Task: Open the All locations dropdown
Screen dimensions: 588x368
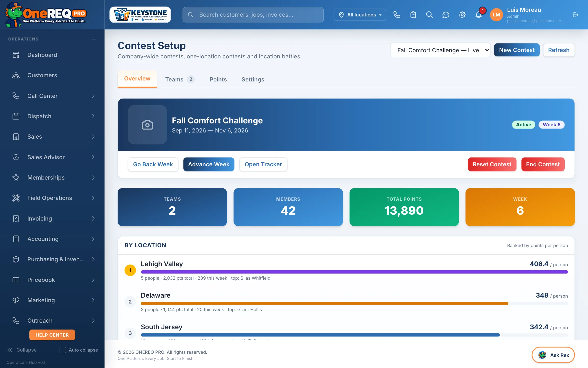Action: pyautogui.click(x=360, y=15)
